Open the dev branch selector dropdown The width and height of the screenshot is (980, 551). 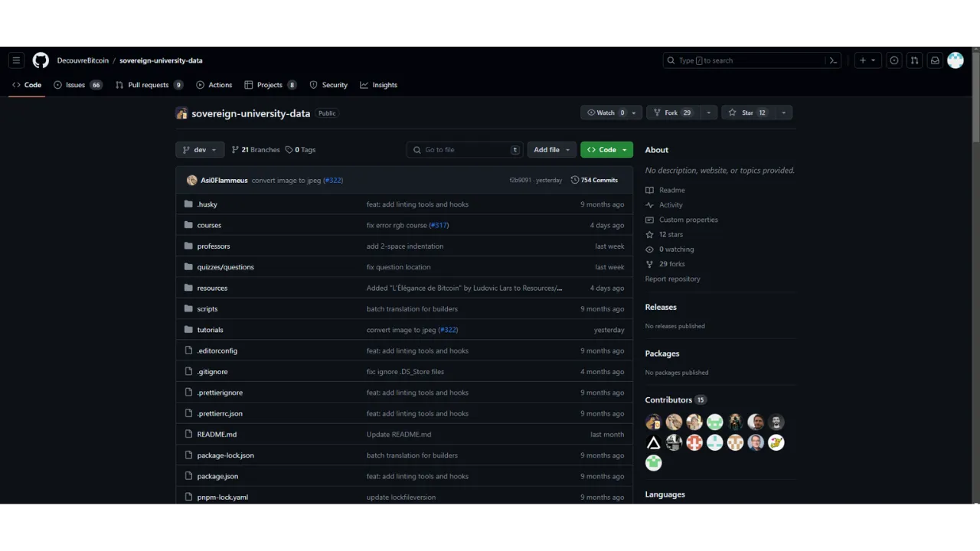[200, 150]
